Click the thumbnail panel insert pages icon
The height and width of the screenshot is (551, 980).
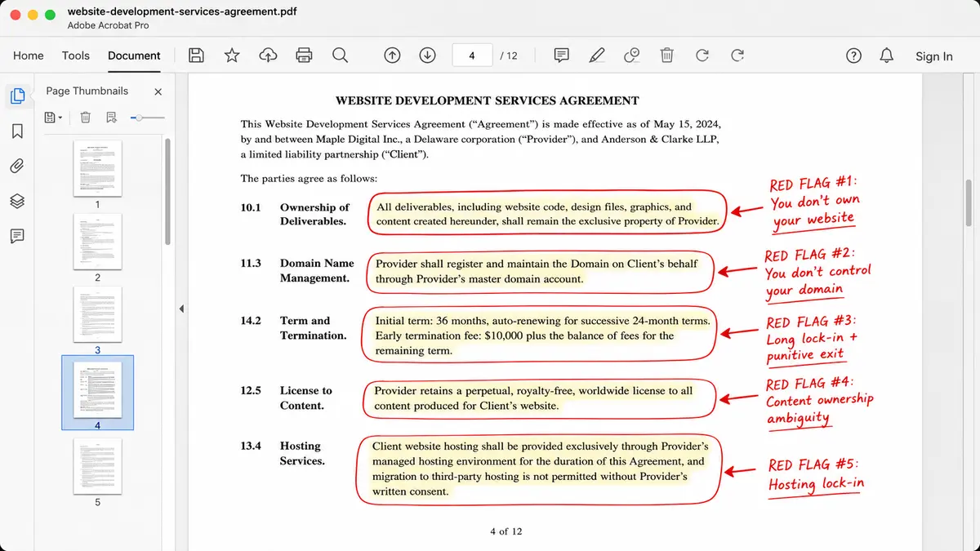pos(112,118)
